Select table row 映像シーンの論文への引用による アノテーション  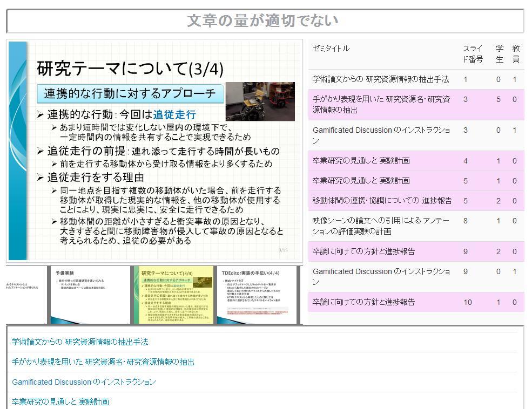tap(416, 226)
